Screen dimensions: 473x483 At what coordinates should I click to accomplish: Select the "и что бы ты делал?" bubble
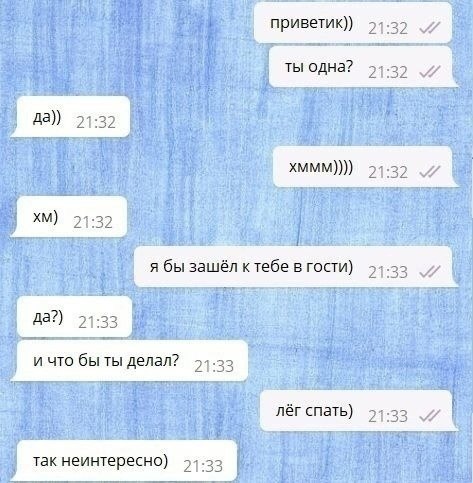(130, 361)
